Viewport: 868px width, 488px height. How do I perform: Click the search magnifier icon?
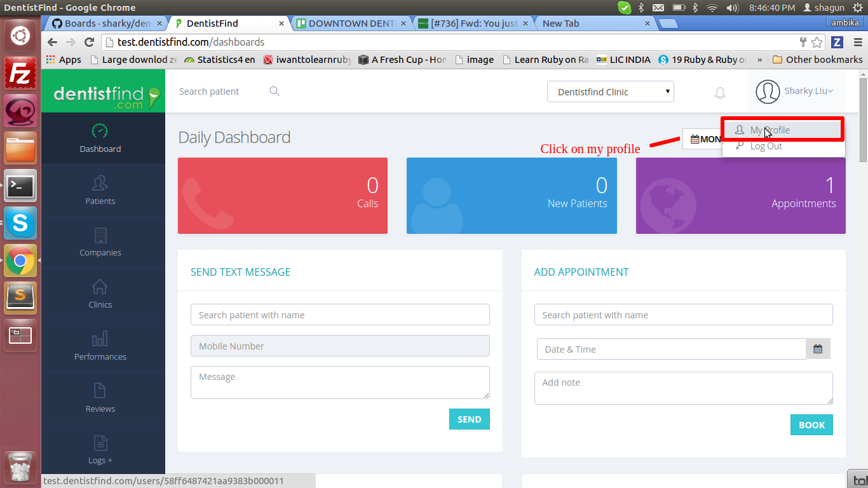coord(275,91)
